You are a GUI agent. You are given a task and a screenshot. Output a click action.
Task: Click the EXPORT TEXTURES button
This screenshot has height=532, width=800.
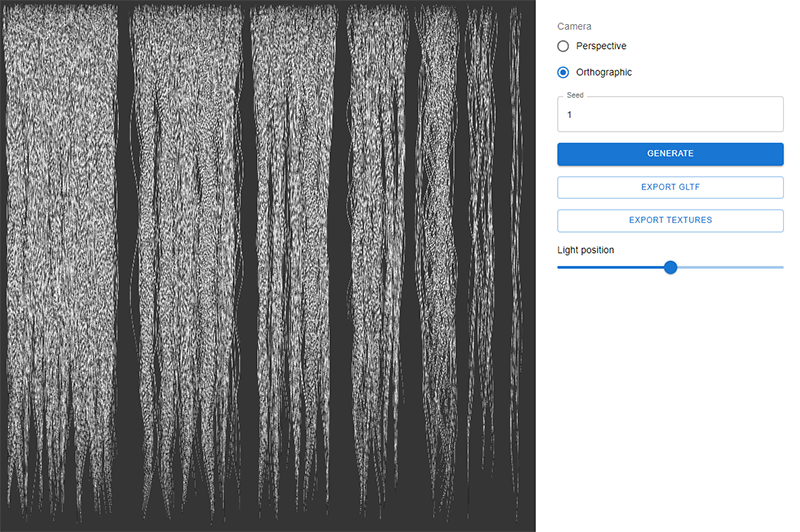[670, 220]
